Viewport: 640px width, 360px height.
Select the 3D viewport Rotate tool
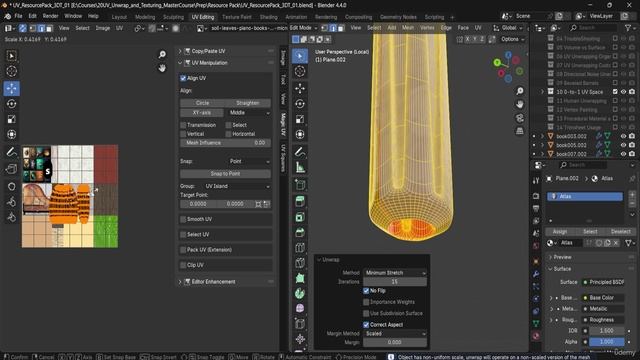(x=300, y=104)
